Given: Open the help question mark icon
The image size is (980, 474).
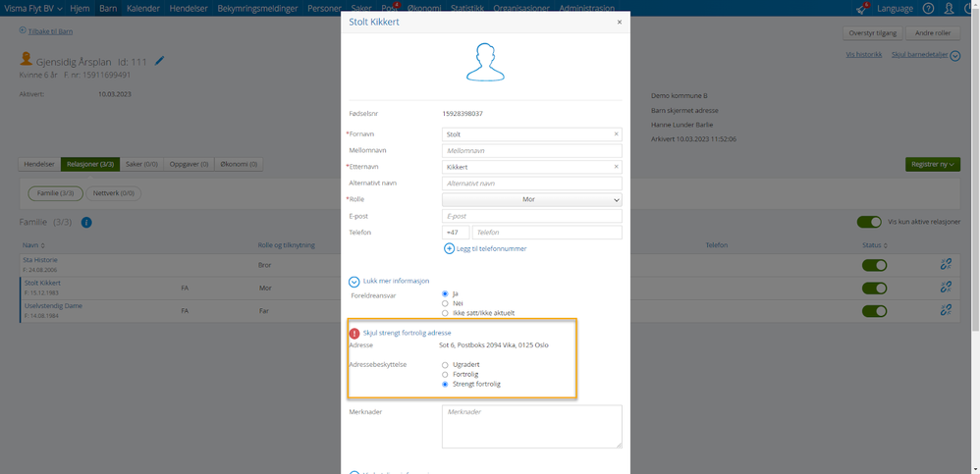Looking at the screenshot, I should (x=928, y=8).
